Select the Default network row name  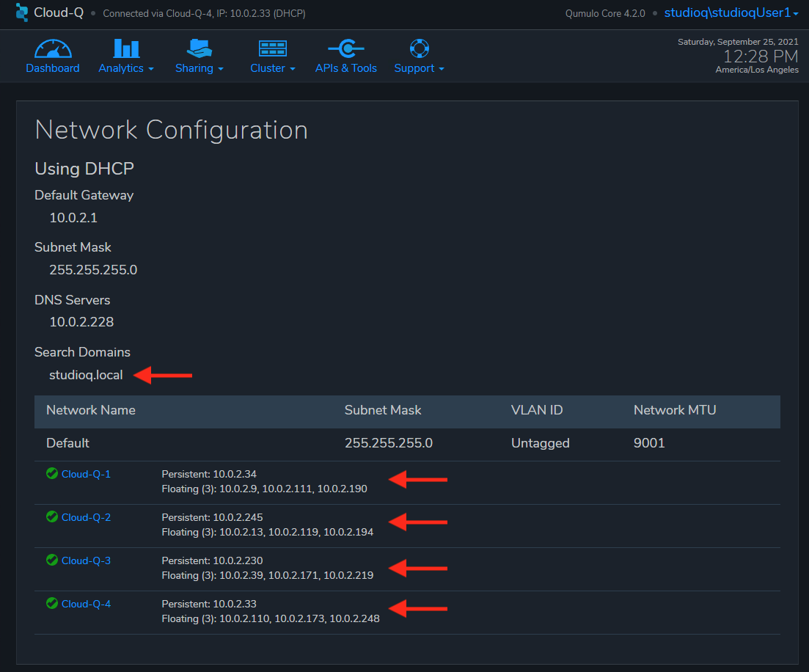(x=67, y=443)
